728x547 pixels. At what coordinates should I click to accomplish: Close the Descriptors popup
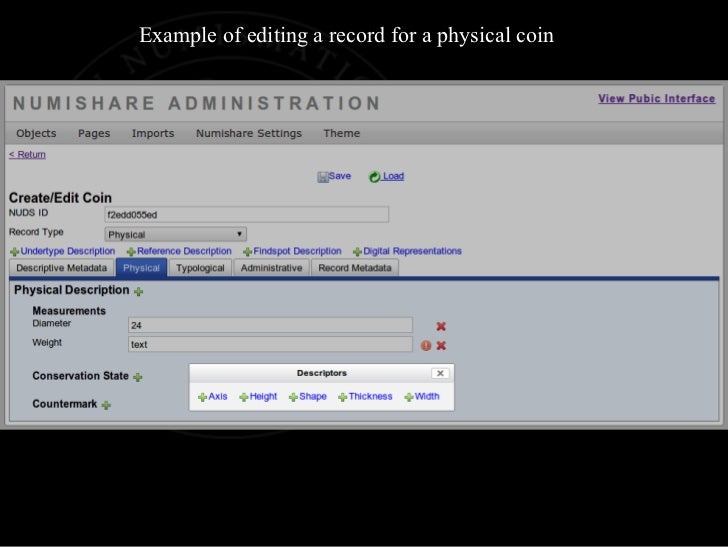click(440, 373)
